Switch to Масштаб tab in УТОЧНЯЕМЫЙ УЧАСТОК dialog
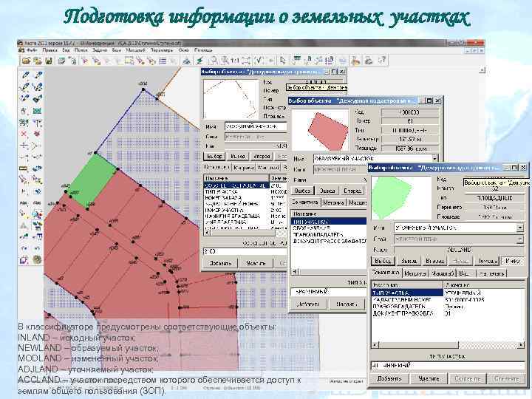 click(x=443, y=273)
